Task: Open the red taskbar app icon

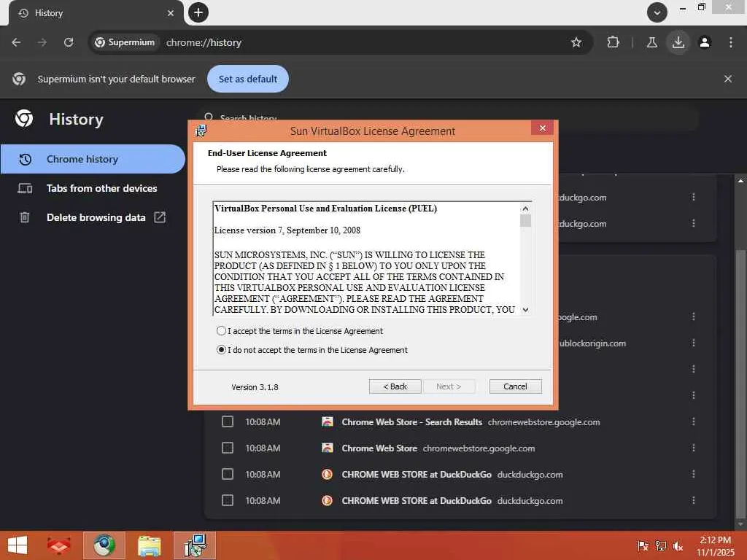Action: 58,545
